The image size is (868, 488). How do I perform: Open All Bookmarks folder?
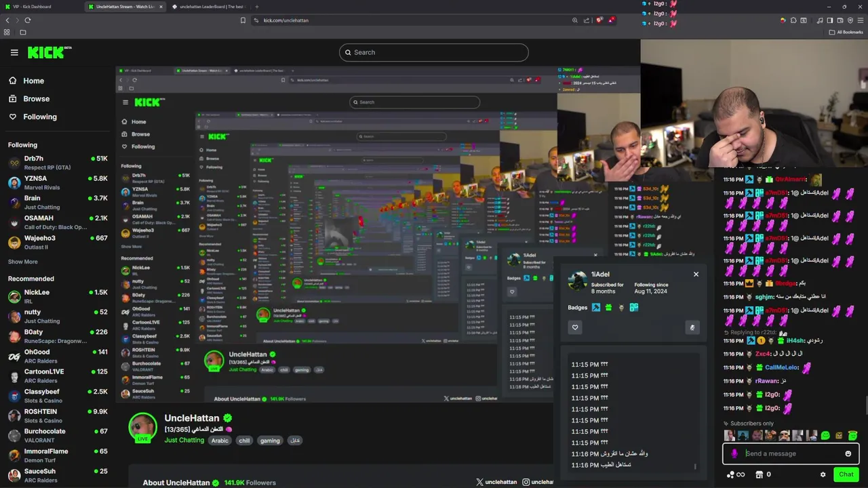(847, 32)
